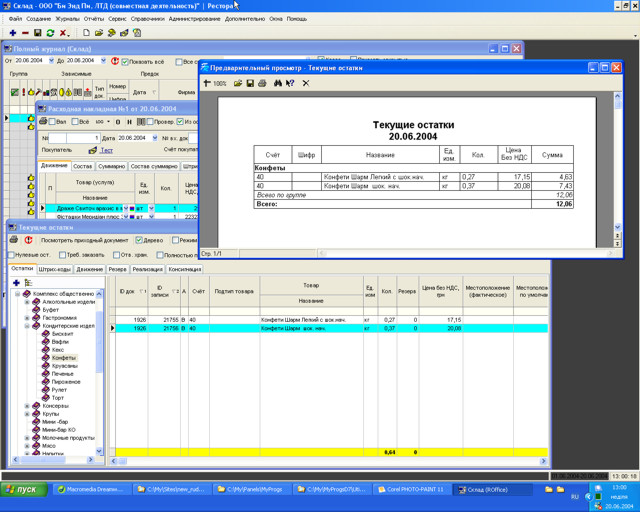Viewport: 640px width, 512px height.
Task: Click the Пуск start button
Action: (24, 489)
